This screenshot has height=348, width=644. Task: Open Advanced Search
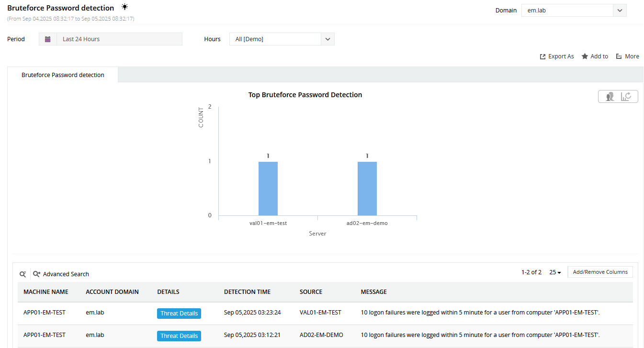61,274
